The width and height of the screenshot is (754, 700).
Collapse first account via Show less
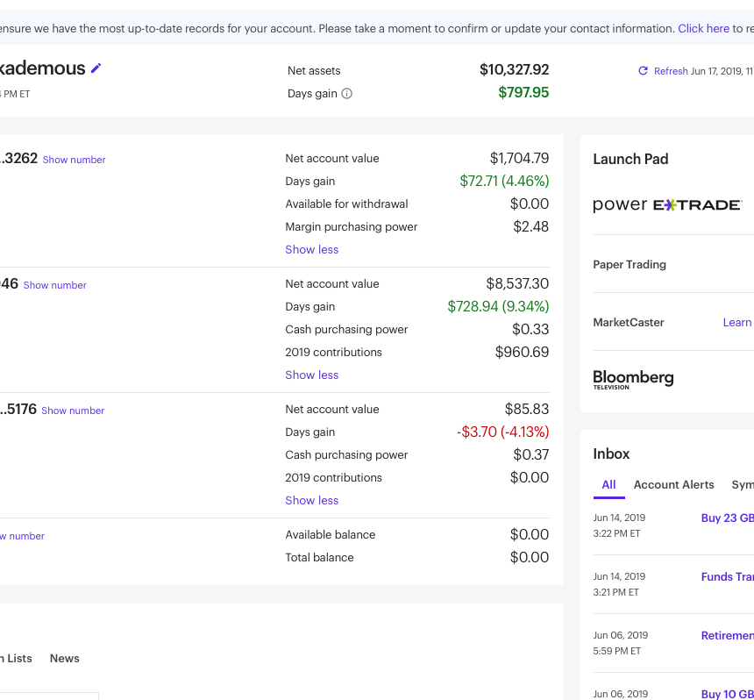[x=311, y=250]
